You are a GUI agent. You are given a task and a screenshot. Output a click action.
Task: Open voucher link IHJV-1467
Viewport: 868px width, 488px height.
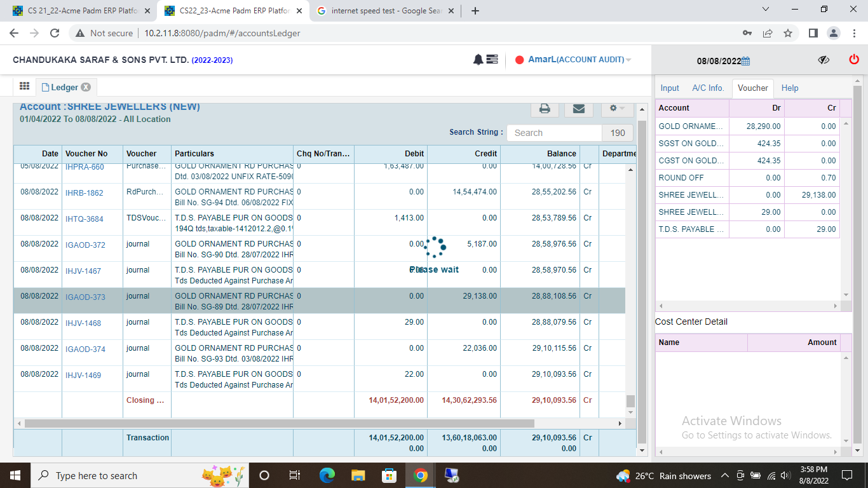pos(83,271)
